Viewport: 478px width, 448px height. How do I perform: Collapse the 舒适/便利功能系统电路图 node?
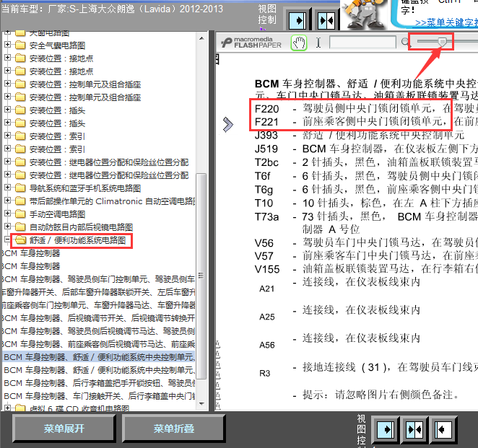7,239
